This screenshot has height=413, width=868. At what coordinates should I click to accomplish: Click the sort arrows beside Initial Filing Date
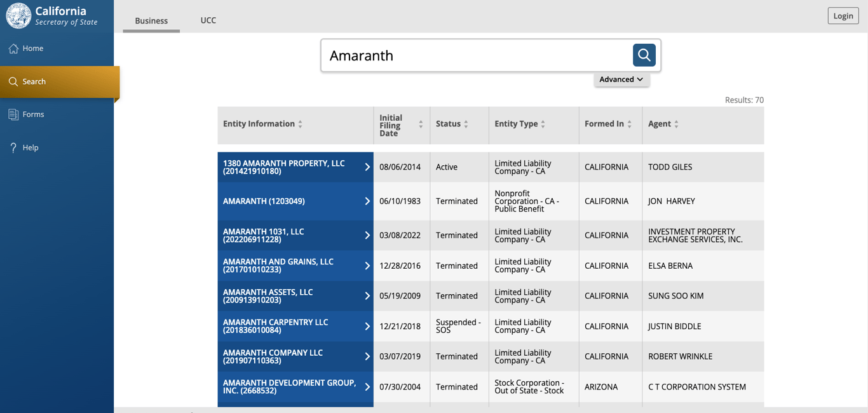tap(419, 124)
